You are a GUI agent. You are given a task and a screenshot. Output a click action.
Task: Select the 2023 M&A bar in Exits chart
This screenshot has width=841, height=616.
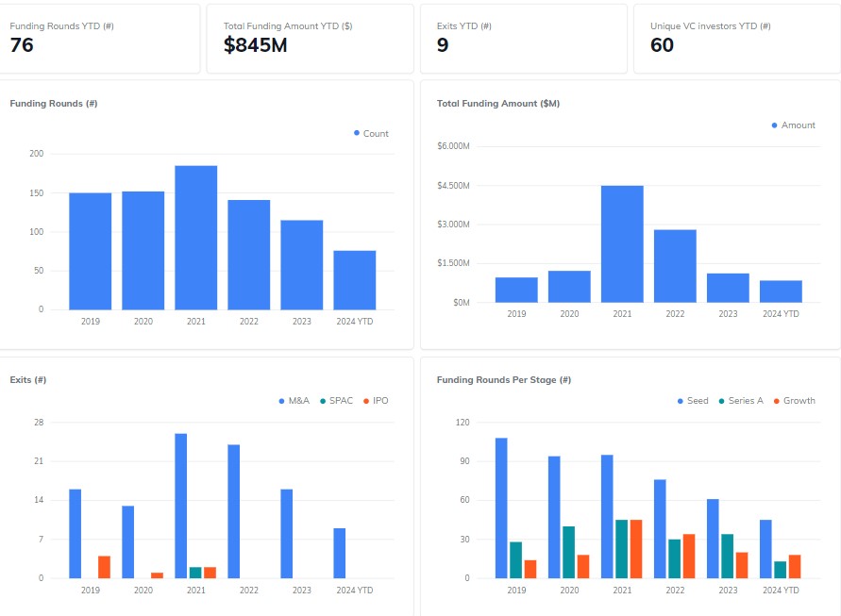click(287, 534)
